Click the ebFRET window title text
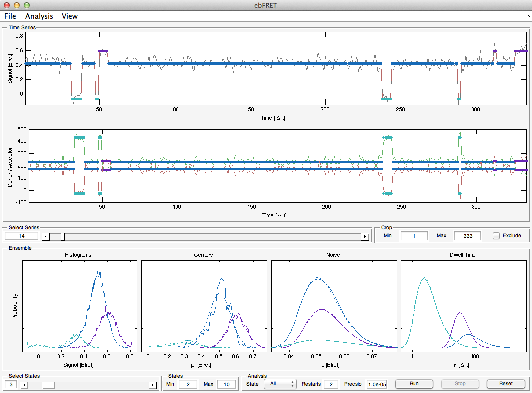 (x=266, y=5)
